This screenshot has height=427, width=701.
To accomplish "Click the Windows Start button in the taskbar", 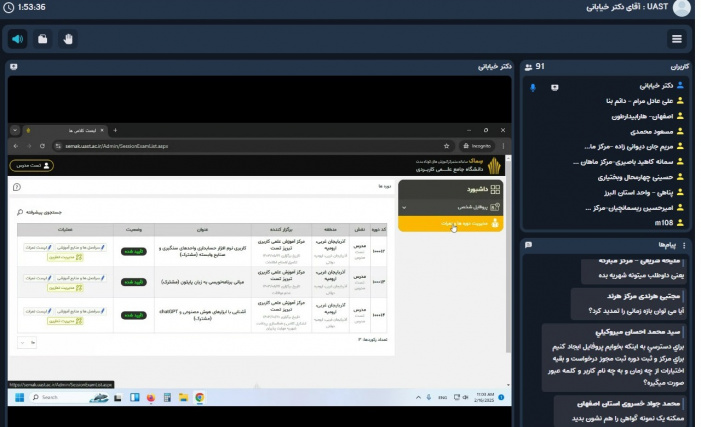I will point(21,397).
